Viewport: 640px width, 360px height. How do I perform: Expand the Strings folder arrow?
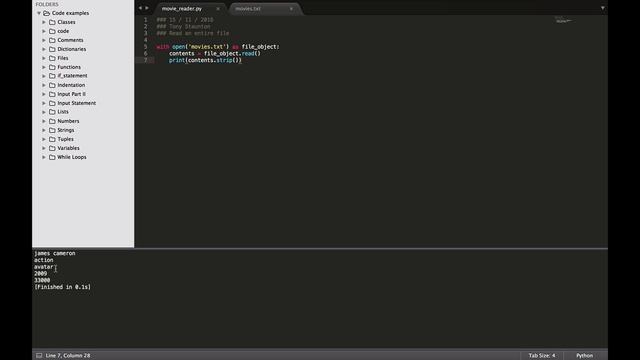pyautogui.click(x=44, y=130)
